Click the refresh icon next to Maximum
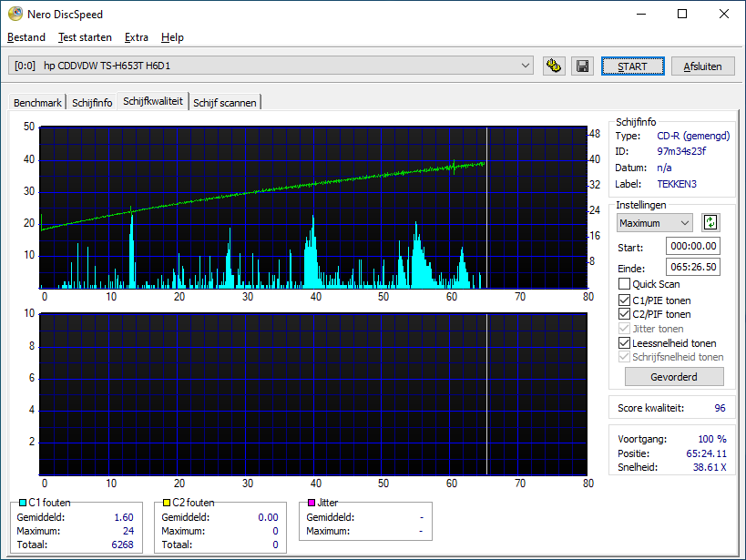Screen dimensions: 746x560 pos(710,223)
